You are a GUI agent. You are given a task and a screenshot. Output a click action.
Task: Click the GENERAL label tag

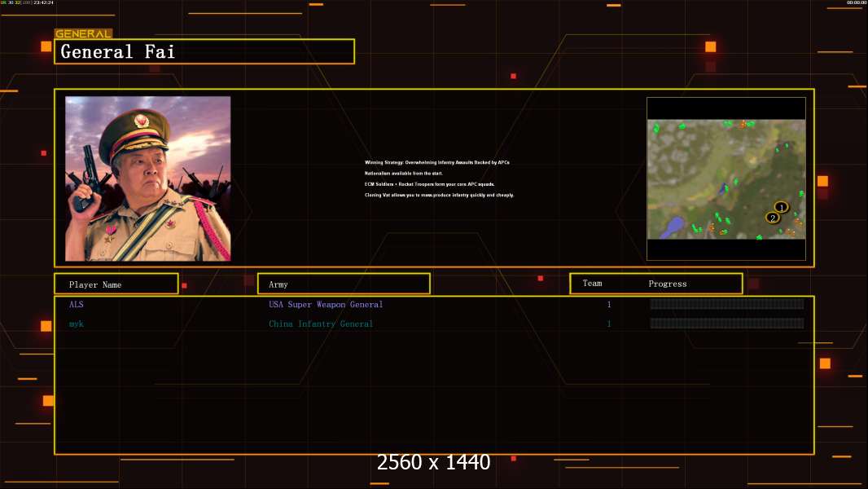click(83, 33)
